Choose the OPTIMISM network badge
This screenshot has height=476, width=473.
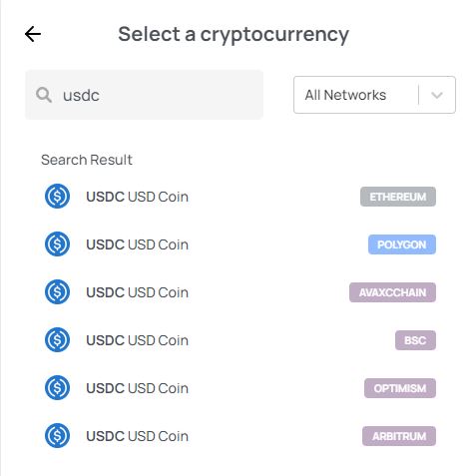pos(400,388)
